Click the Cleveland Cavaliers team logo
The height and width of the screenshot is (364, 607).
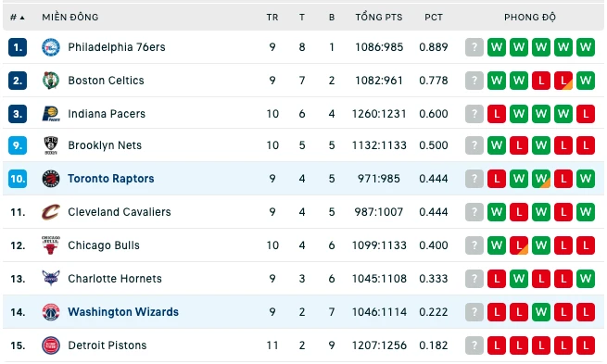[x=51, y=212]
